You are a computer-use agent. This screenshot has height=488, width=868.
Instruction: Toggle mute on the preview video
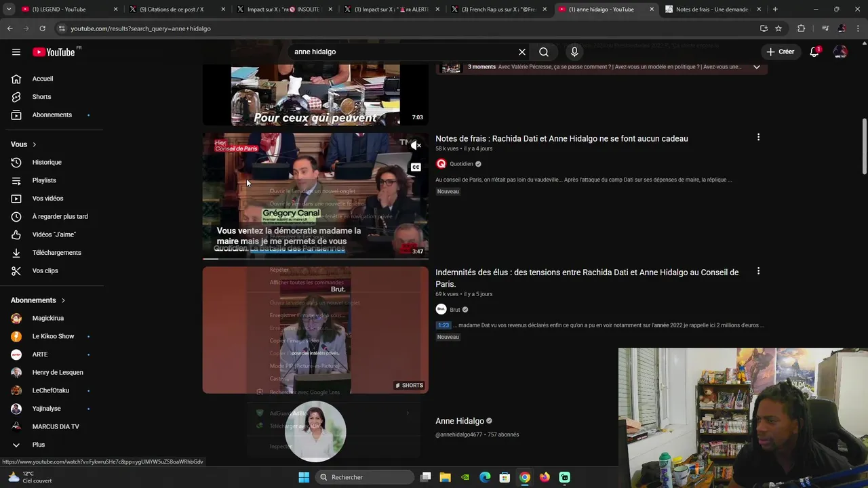click(416, 145)
